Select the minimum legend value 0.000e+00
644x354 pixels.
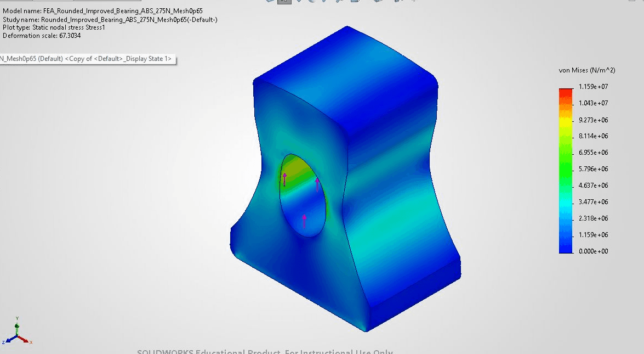[x=593, y=251]
